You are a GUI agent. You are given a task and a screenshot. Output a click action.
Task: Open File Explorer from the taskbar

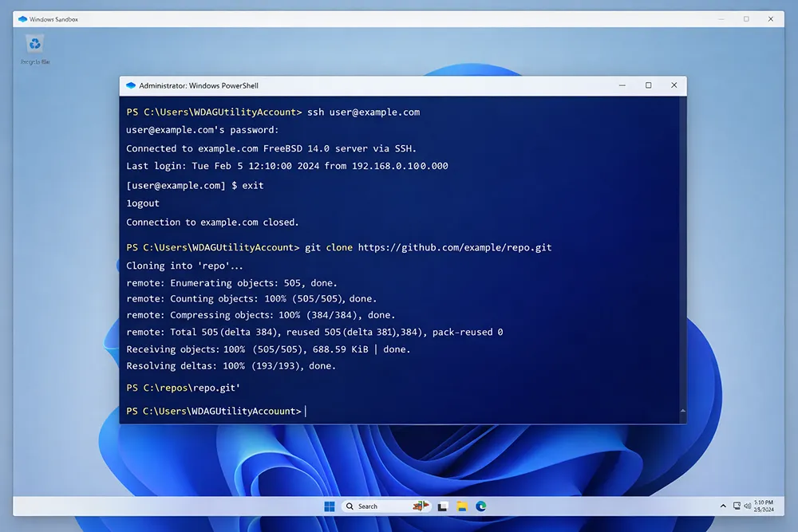461,506
